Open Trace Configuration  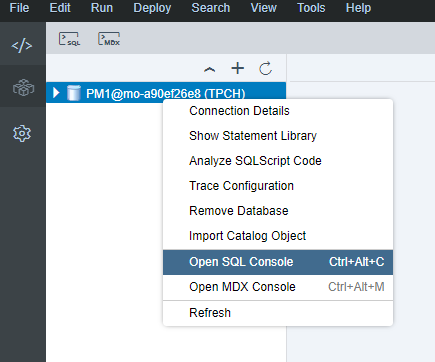click(x=278, y=186)
